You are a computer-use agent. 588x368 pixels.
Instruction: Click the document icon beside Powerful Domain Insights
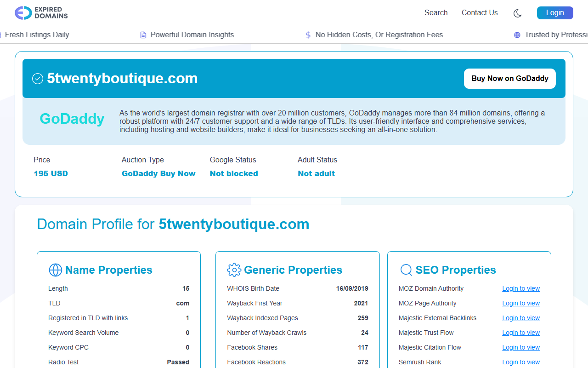point(143,35)
